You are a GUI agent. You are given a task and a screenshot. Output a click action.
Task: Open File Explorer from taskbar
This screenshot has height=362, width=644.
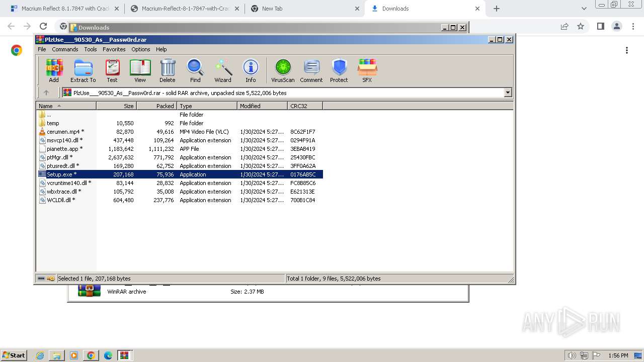[x=57, y=355]
